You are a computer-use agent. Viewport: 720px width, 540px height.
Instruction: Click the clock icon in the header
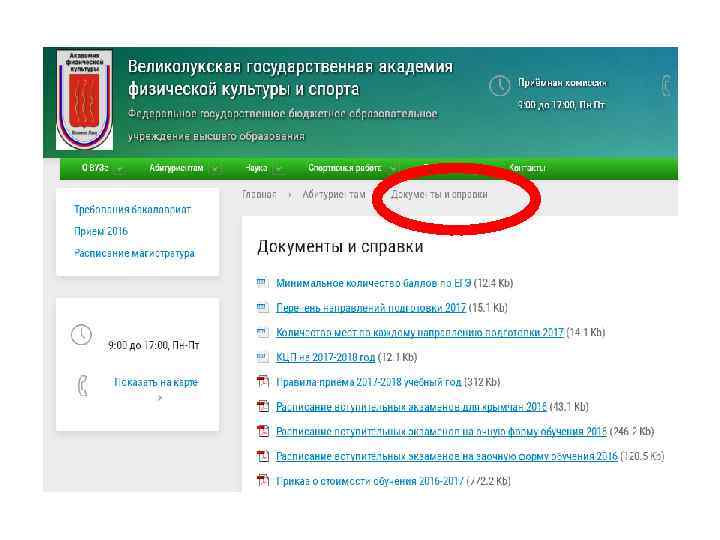click(x=499, y=85)
